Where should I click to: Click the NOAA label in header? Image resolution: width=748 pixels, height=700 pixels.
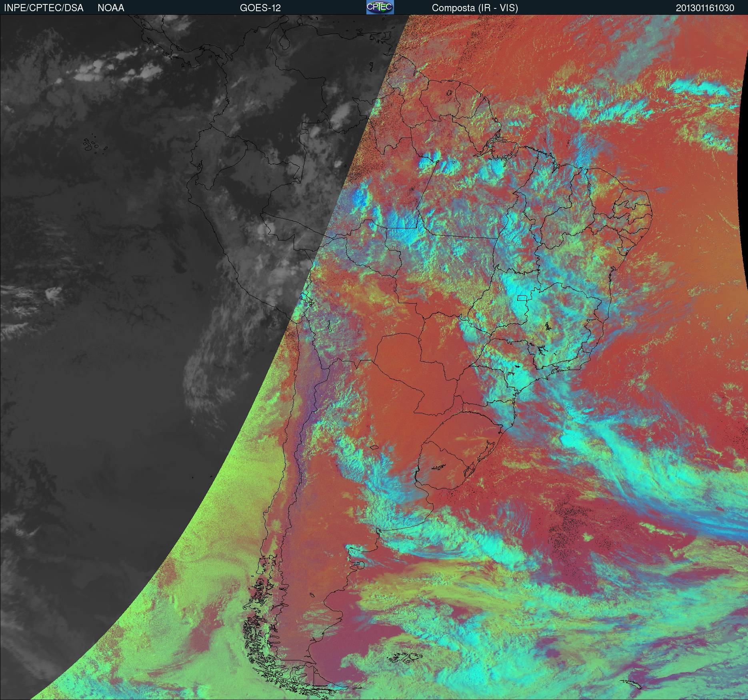111,8
